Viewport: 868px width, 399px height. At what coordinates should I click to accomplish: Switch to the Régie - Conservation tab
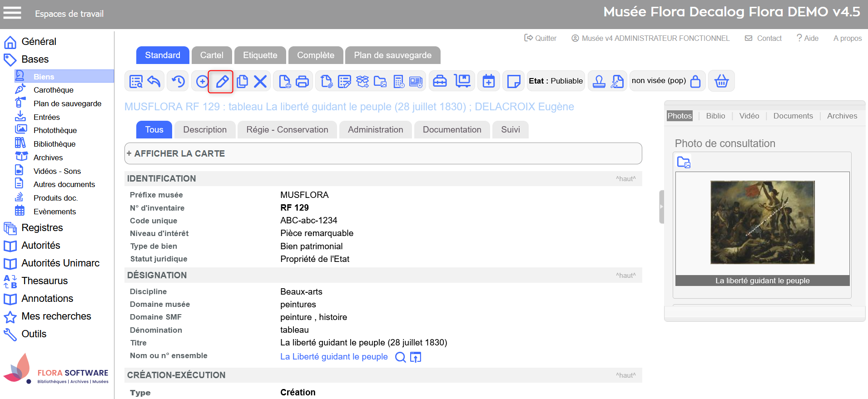click(287, 130)
